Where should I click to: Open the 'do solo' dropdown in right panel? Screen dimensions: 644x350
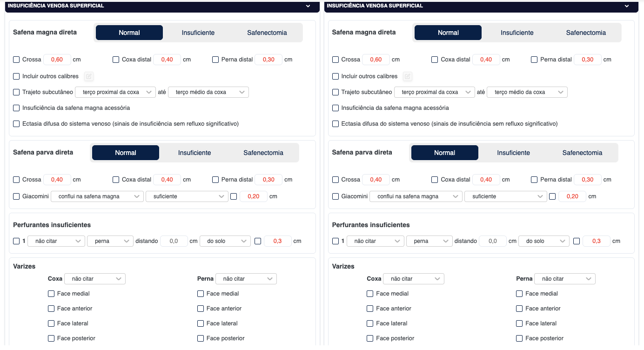point(543,241)
